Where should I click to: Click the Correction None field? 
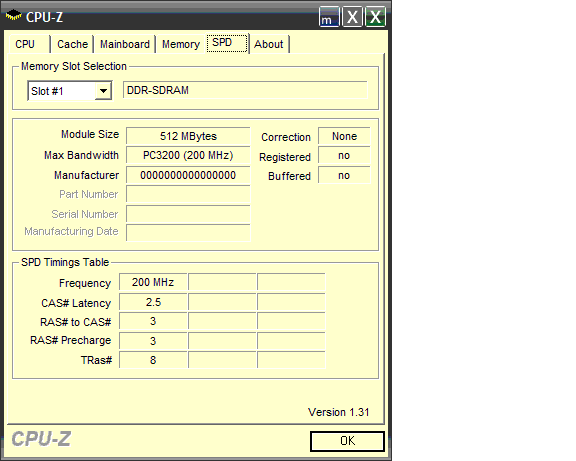[x=344, y=136]
